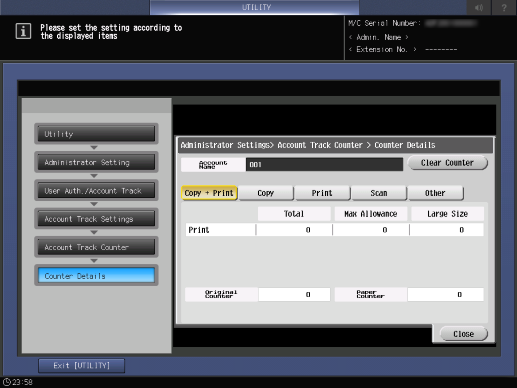Click the 'Please set the setting' message
517x388 pixels.
pos(111,32)
